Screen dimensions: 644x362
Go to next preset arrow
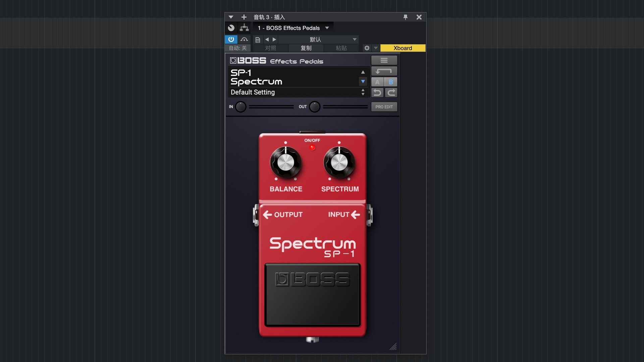274,40
